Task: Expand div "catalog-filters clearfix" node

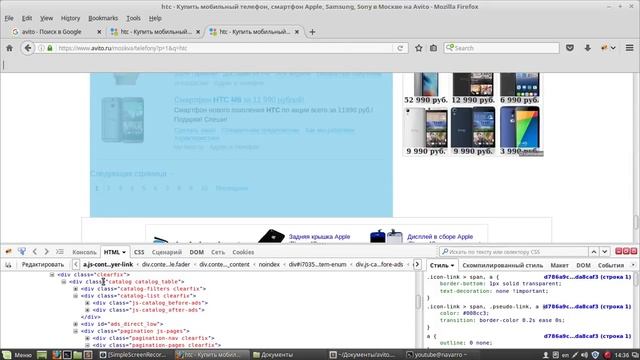Action: coord(76,289)
